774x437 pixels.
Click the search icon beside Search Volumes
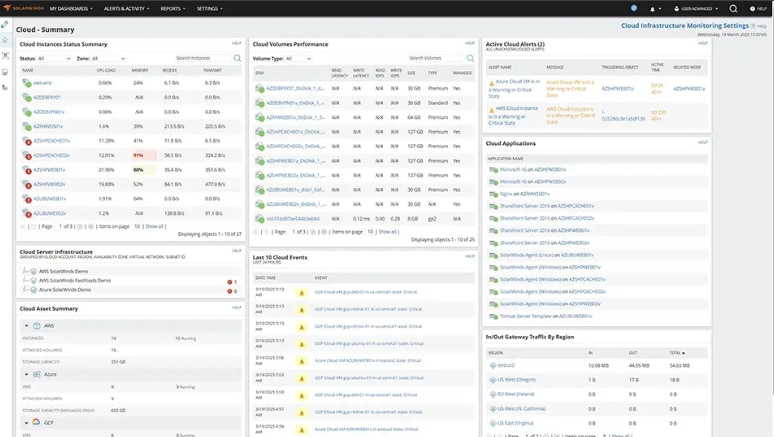(470, 58)
